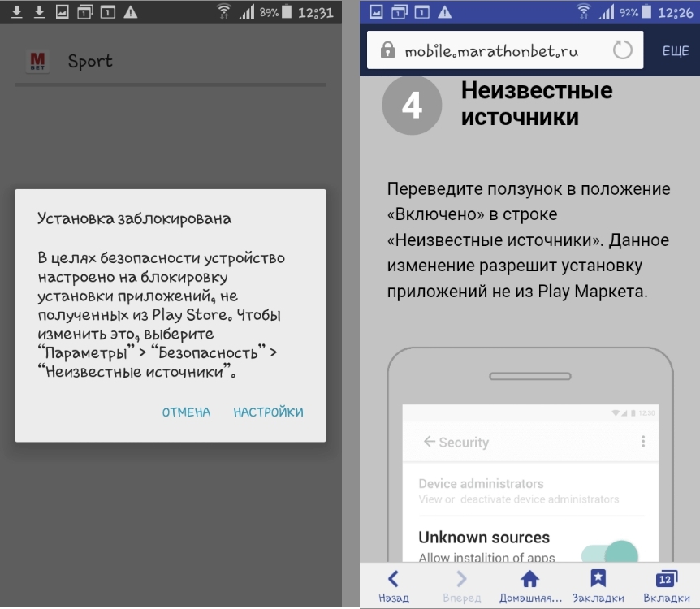Tap Device administrators row in illustration
This screenshot has height=609, width=700.
(530, 490)
